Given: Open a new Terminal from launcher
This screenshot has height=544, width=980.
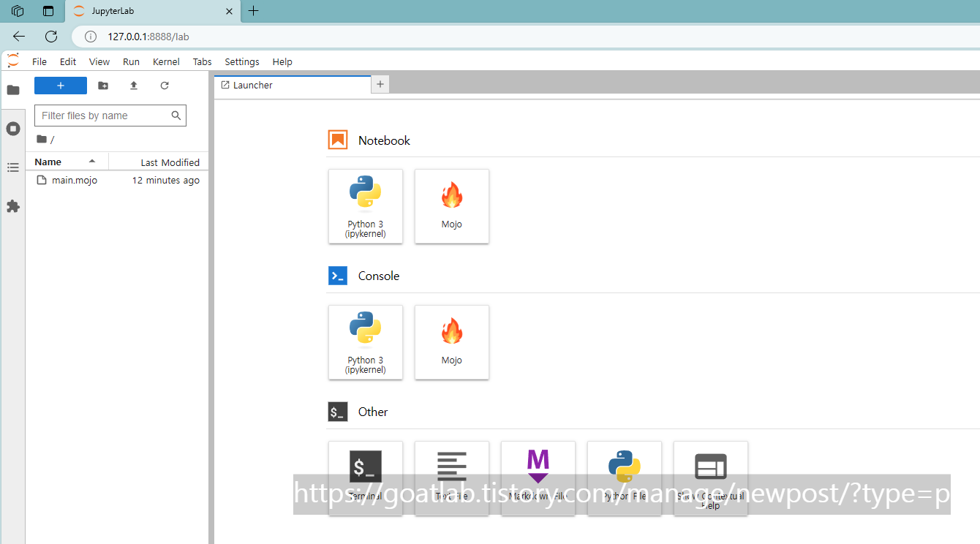Looking at the screenshot, I should click(x=366, y=478).
